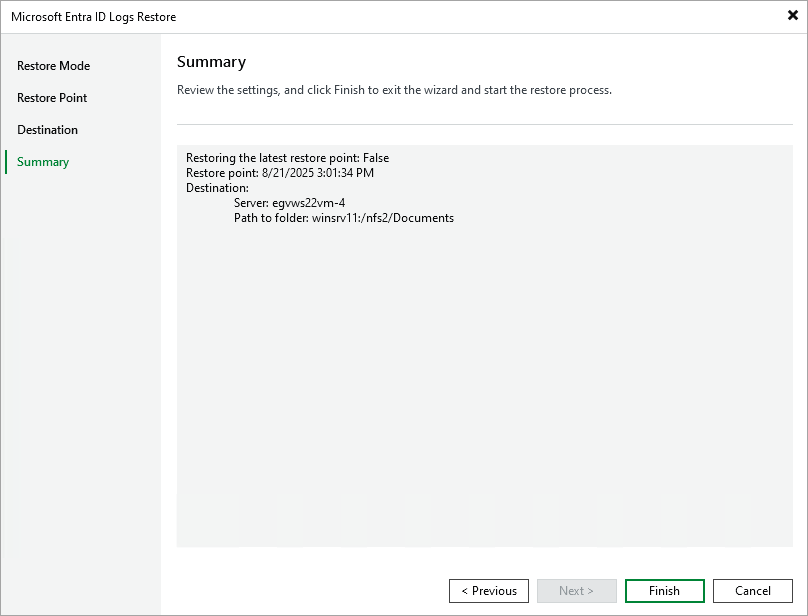Open the Restore Point step
808x616 pixels.
tap(52, 97)
